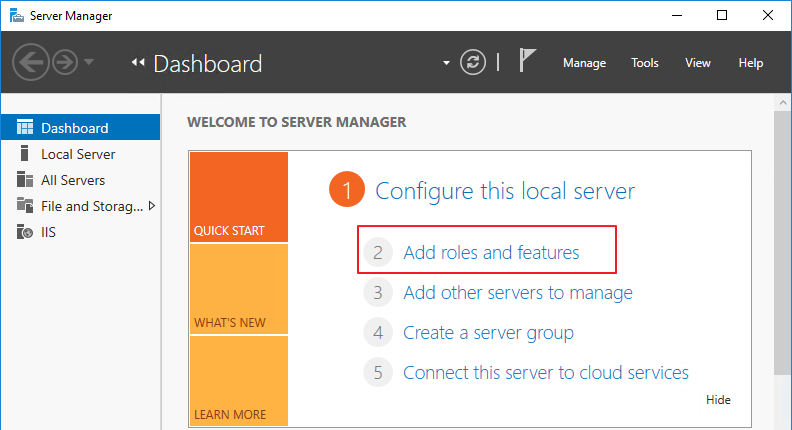The image size is (792, 430).
Task: Open the Manage menu
Action: (x=584, y=63)
